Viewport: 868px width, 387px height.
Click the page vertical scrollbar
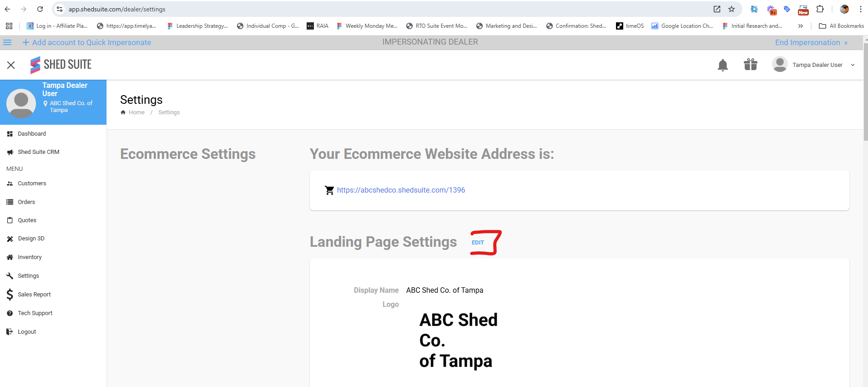[866, 91]
